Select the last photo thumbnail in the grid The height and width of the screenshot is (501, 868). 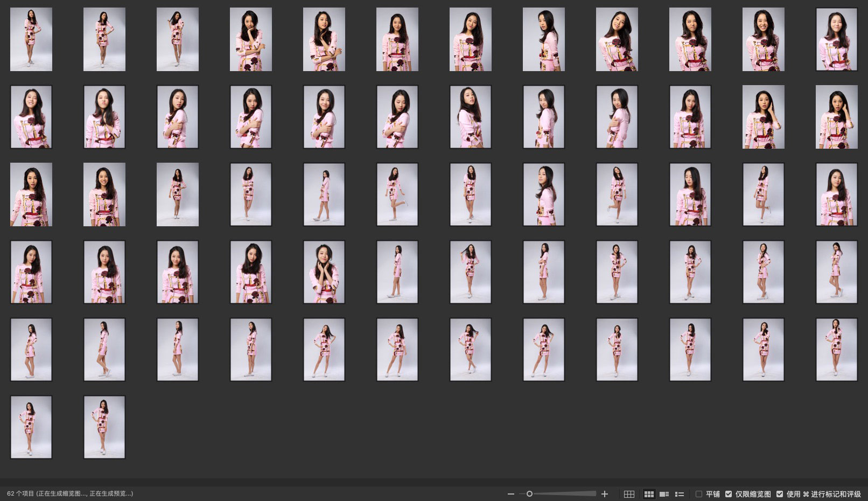(x=104, y=427)
